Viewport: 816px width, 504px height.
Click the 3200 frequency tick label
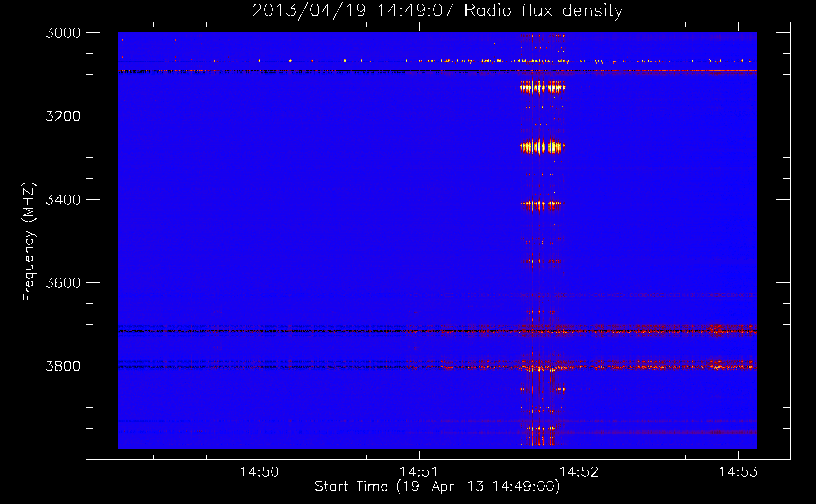pyautogui.click(x=63, y=116)
